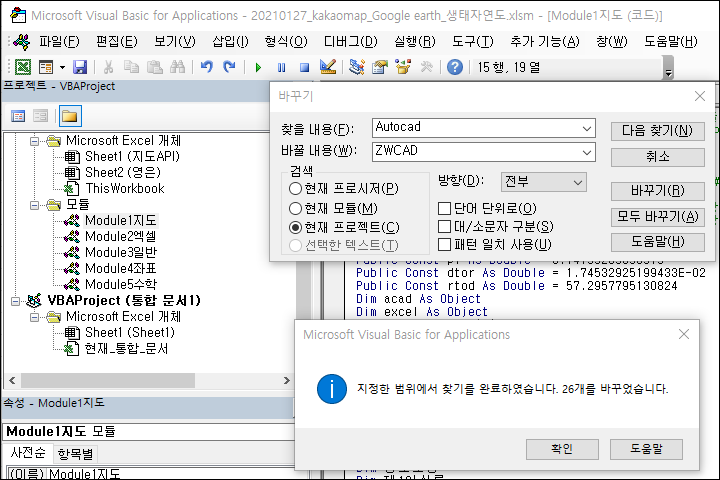
Task: Collapse the first Microsoft Excel 개체 folder
Action: point(34,141)
